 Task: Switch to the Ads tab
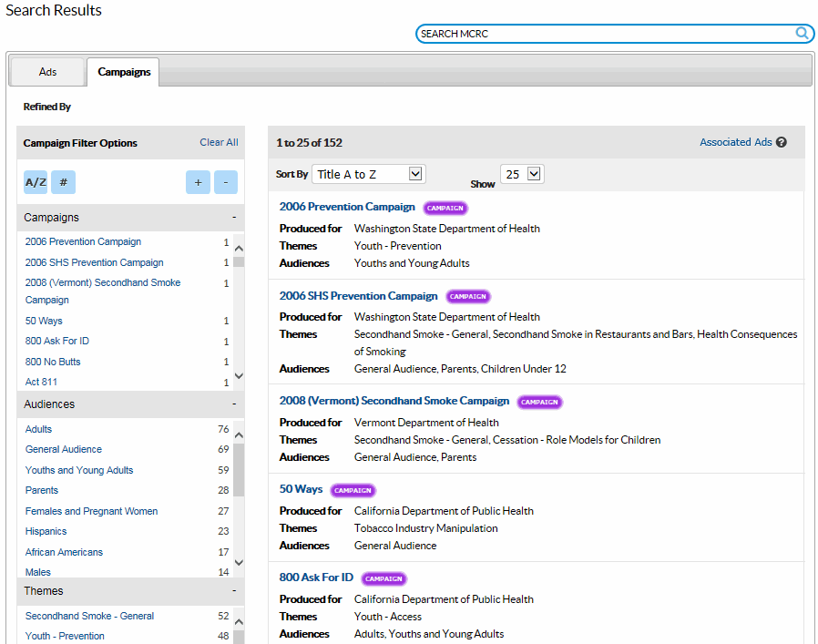(x=47, y=72)
